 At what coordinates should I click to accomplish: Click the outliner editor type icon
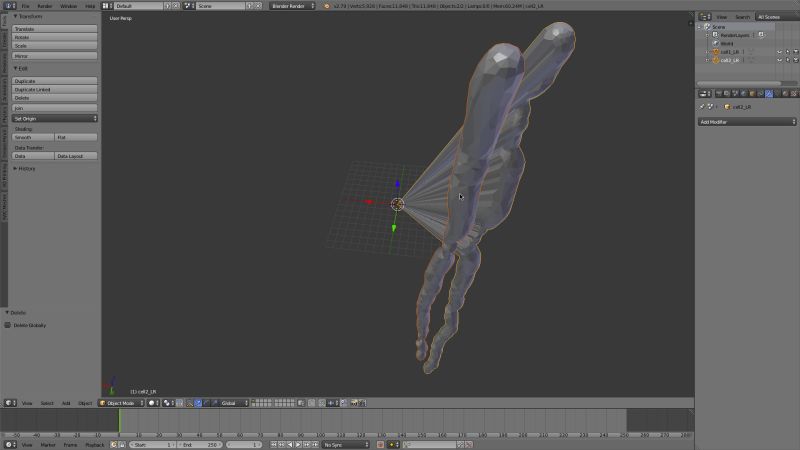pyautogui.click(x=705, y=17)
